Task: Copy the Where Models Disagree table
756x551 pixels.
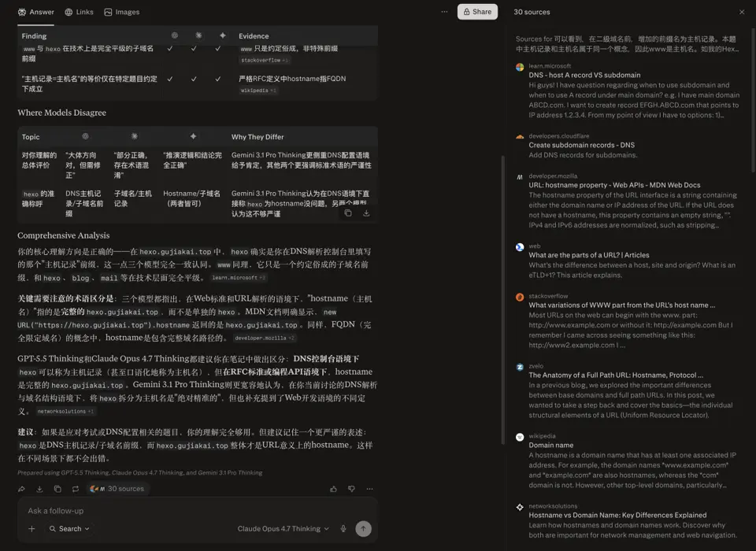Action: (x=348, y=213)
